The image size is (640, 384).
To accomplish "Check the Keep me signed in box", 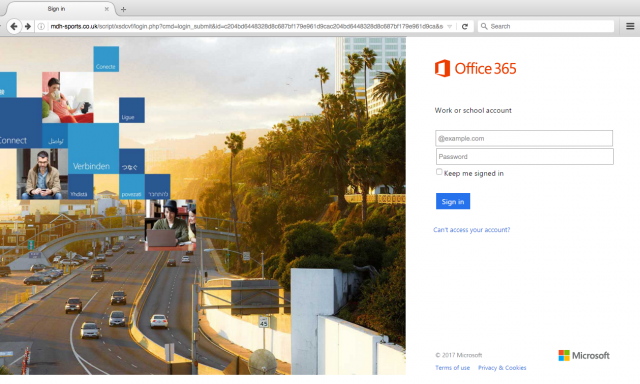I will point(439,172).
